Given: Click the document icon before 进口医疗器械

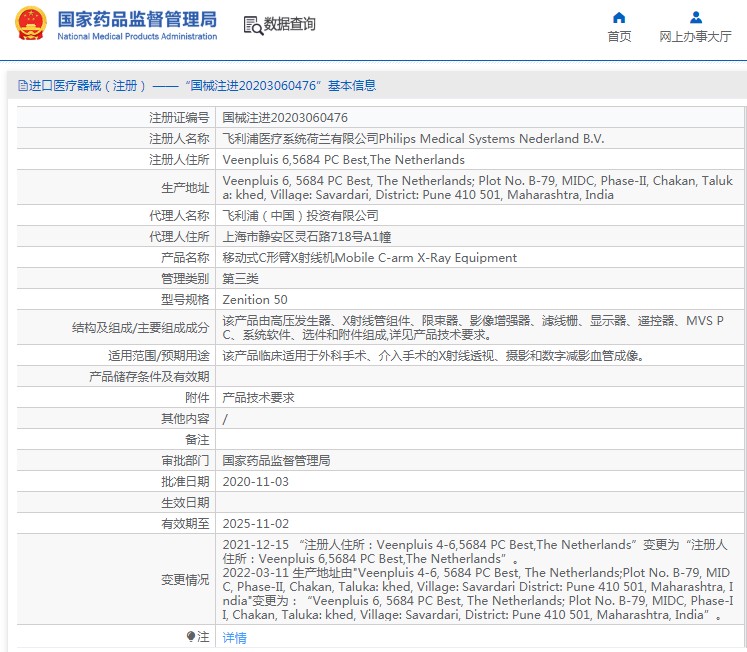Looking at the screenshot, I should click(x=22, y=86).
